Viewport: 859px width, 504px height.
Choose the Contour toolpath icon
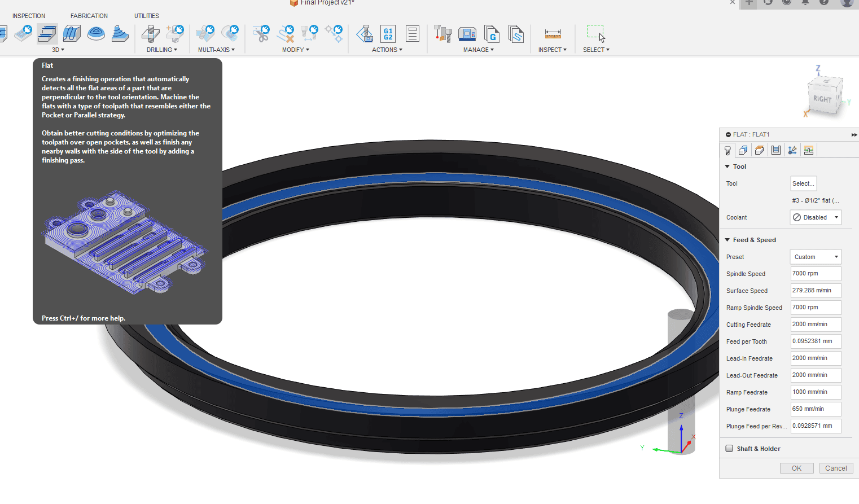120,34
